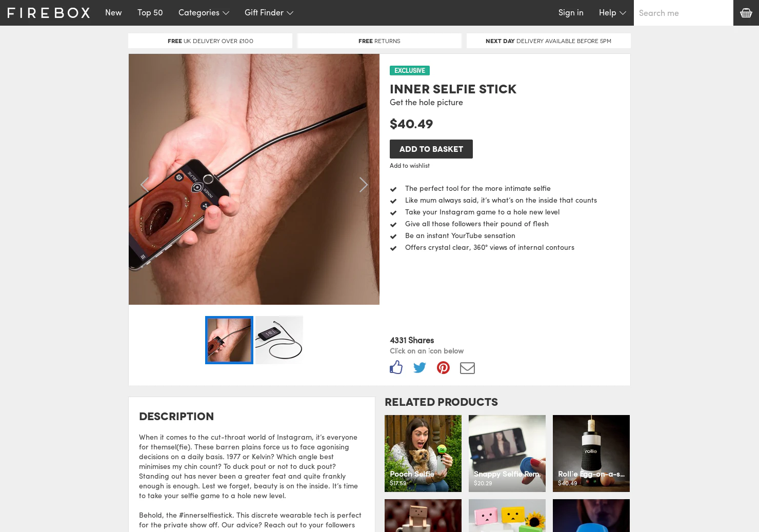Open the Top 50 menu item
This screenshot has width=759, height=532.
click(150, 13)
